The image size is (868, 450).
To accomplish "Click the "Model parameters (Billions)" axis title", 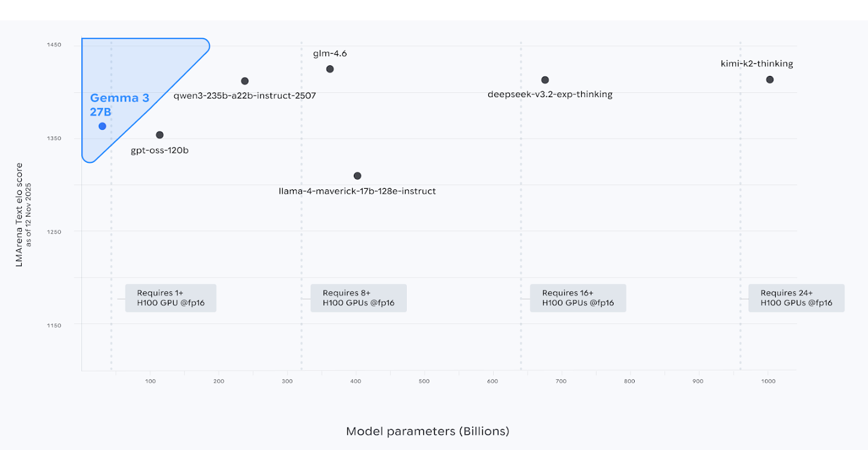I will click(427, 431).
